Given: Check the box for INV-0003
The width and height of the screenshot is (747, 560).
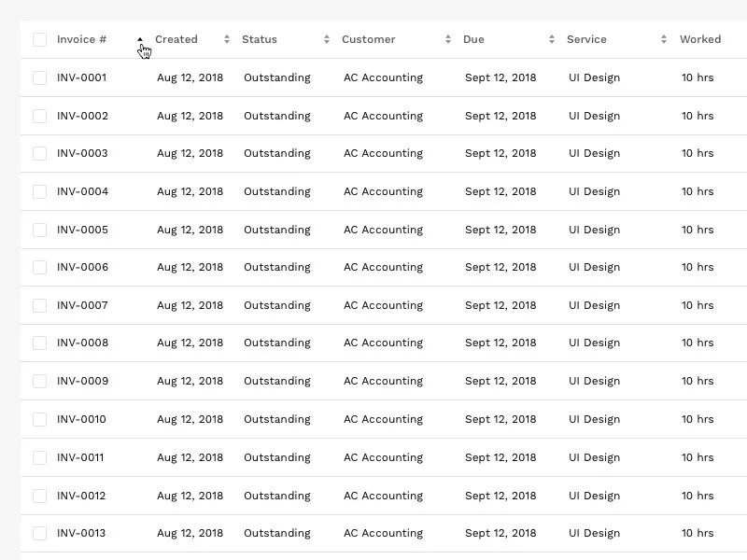Looking at the screenshot, I should pyautogui.click(x=39, y=153).
